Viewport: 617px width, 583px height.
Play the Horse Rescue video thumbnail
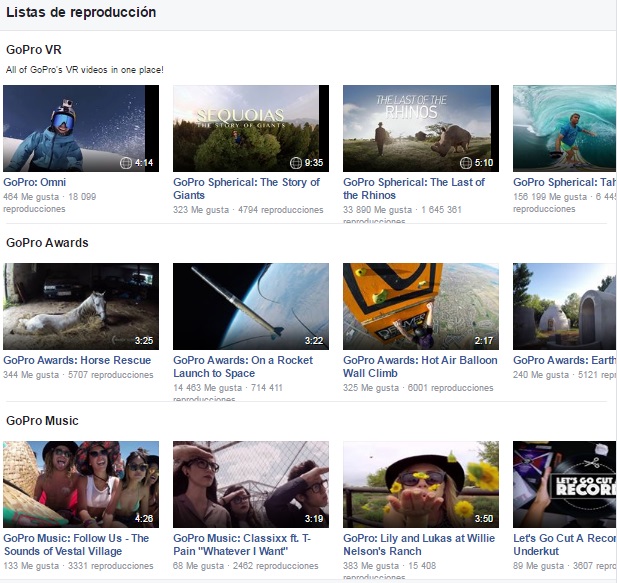pyautogui.click(x=80, y=306)
